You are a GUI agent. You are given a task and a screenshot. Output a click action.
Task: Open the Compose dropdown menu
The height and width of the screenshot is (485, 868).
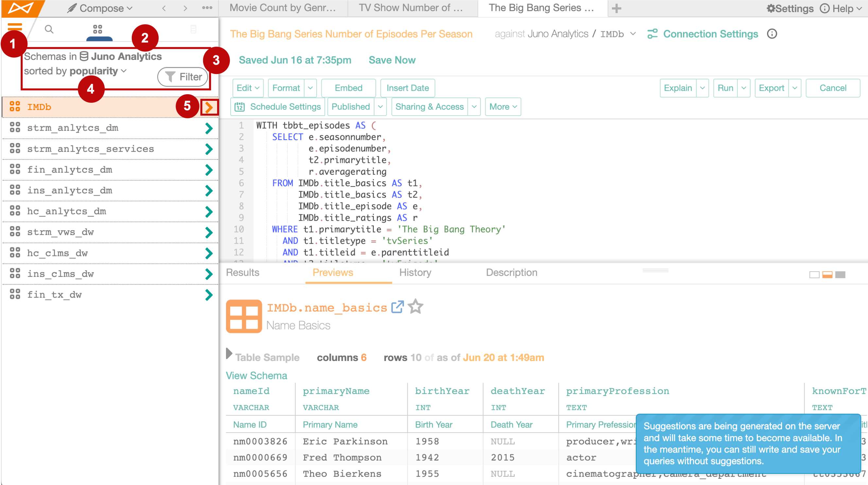100,8
